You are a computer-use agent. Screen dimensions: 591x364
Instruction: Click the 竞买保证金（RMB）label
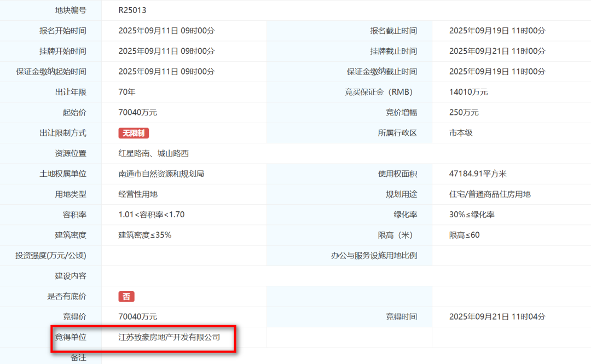381,91
